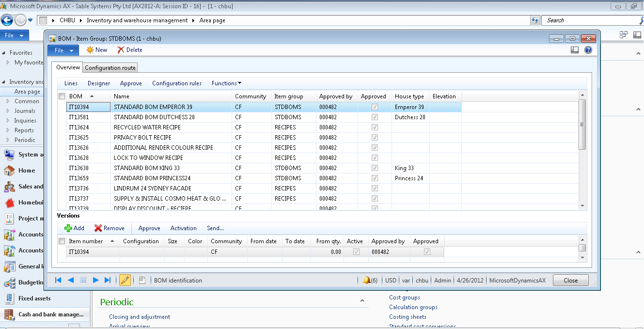Switch to Configuration route tab
Image resolution: width=644 pixels, height=329 pixels.
tap(110, 68)
